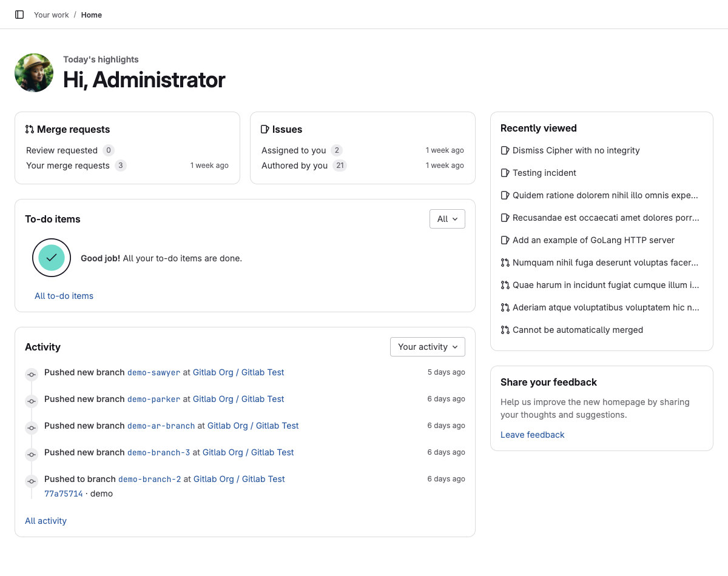
Task: Open the "Your activity" filter dropdown
Action: tap(427, 347)
